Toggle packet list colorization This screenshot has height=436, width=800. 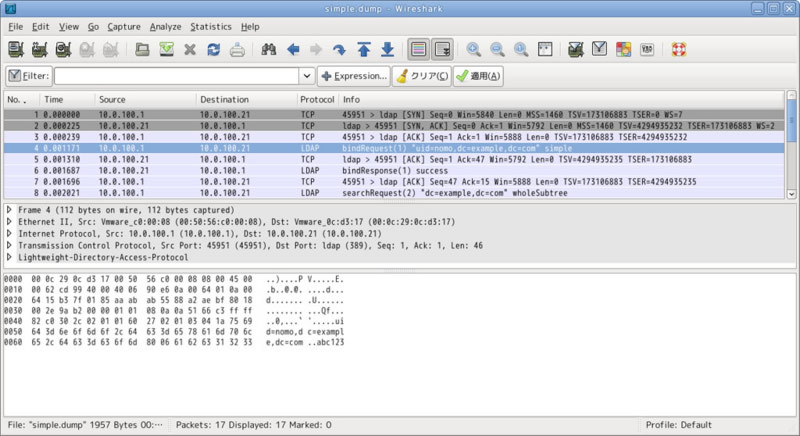[418, 49]
